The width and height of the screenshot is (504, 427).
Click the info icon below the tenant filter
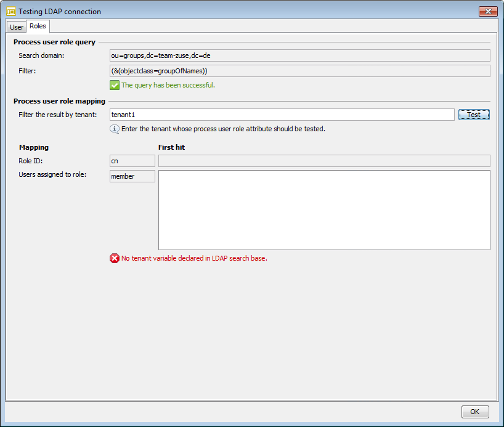tap(115, 129)
